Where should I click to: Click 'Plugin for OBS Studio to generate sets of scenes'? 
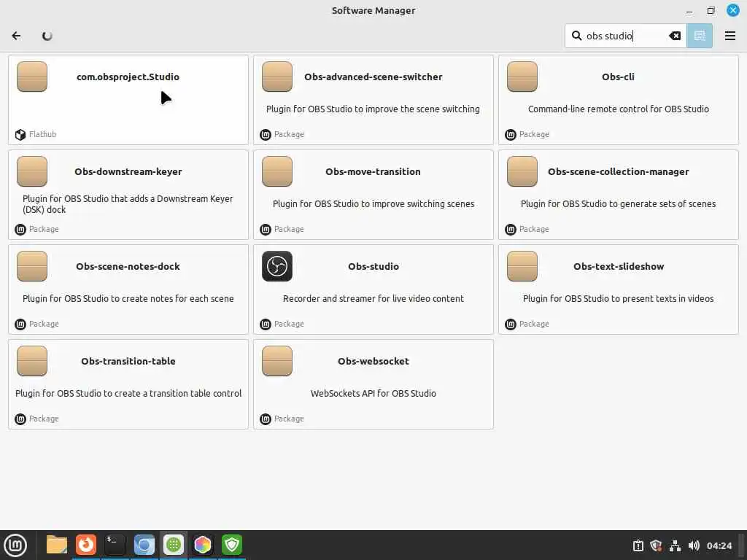click(x=618, y=204)
